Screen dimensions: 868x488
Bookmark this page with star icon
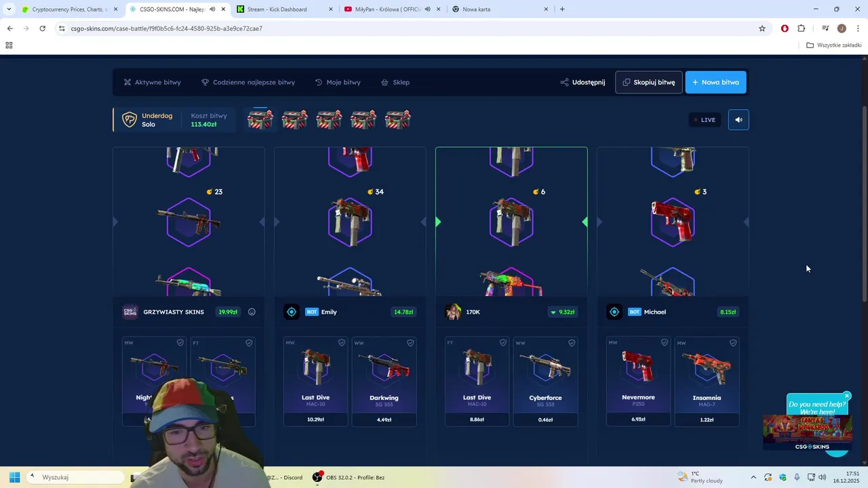[x=762, y=28]
